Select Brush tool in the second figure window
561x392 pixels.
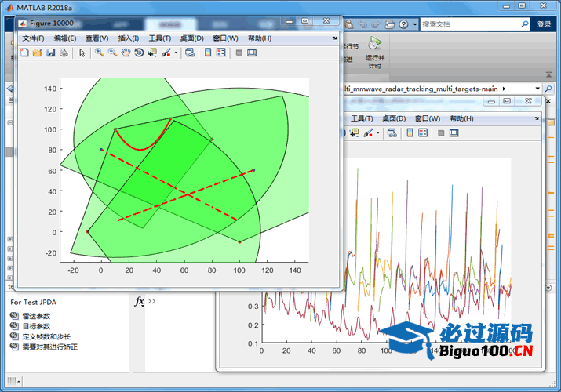pos(368,133)
